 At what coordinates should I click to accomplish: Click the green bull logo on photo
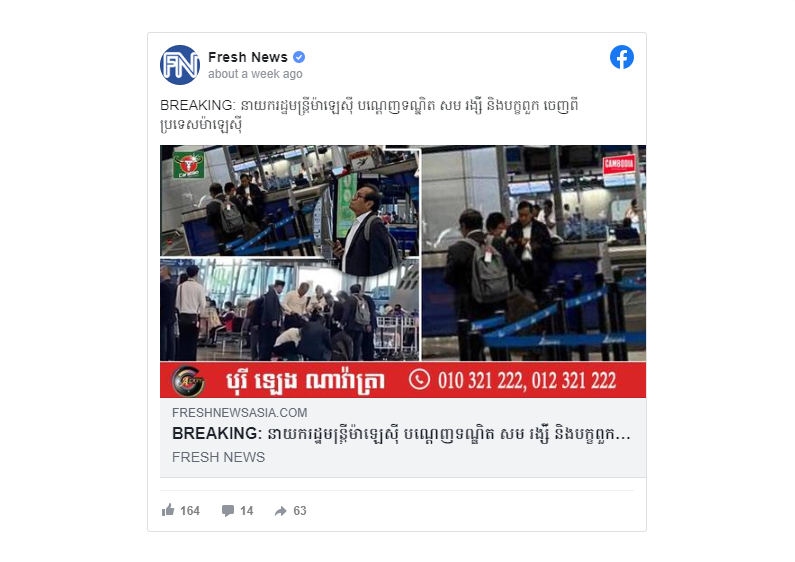tap(189, 164)
